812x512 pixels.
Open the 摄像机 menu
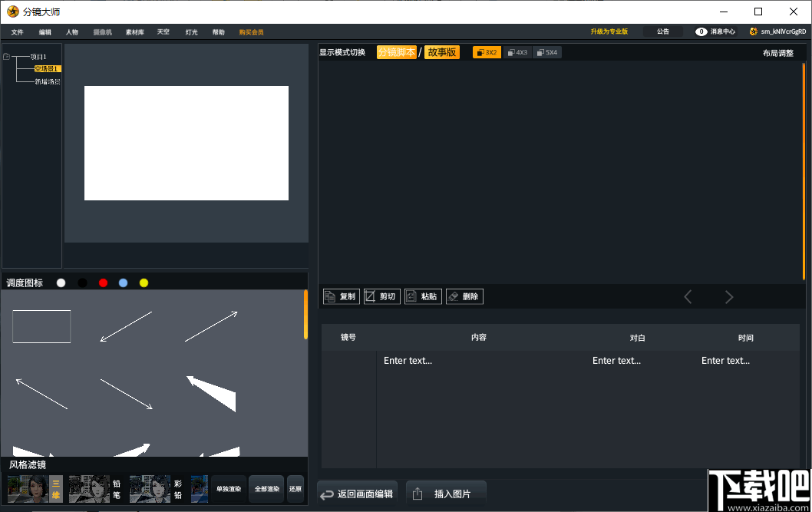click(103, 32)
